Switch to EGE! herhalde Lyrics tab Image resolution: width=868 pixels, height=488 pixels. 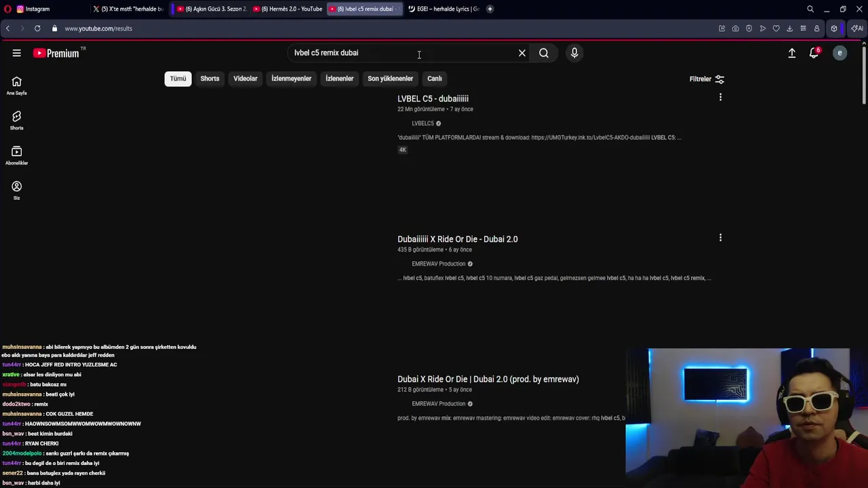443,9
